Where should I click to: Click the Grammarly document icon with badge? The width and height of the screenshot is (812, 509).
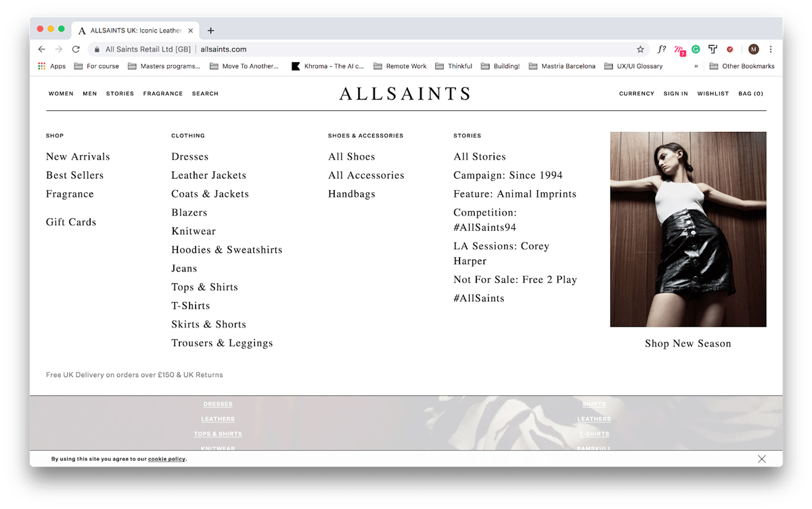(x=679, y=49)
